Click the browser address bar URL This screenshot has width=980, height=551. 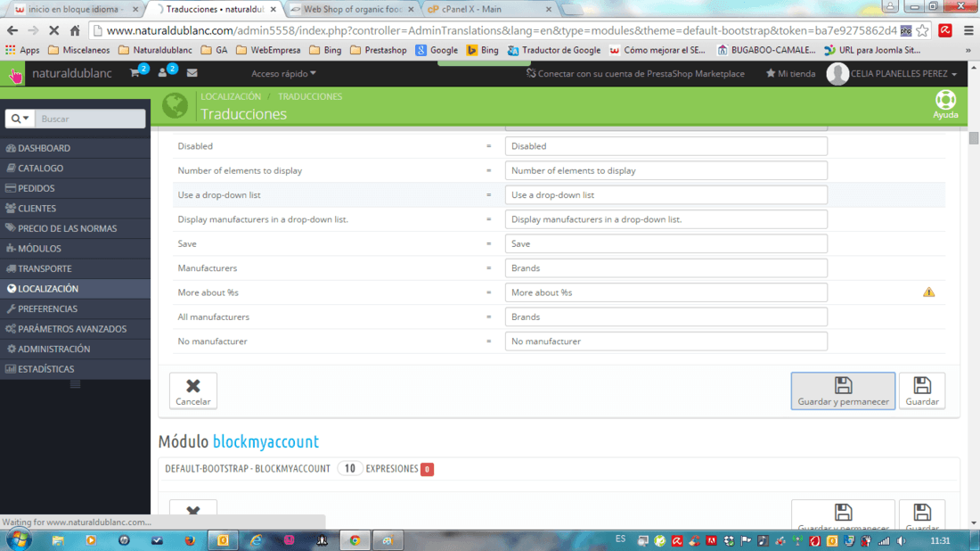point(500,30)
